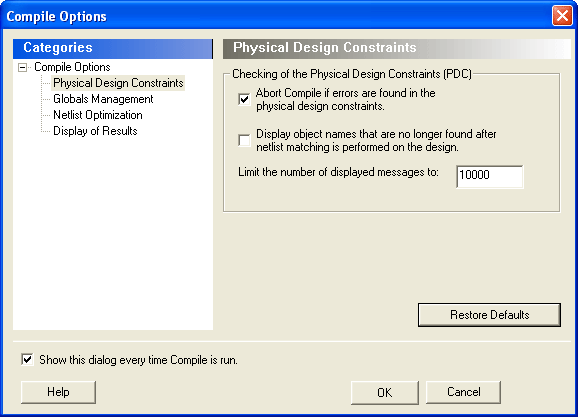Uncheck Show this dialog every time Compile runs

click(27, 359)
